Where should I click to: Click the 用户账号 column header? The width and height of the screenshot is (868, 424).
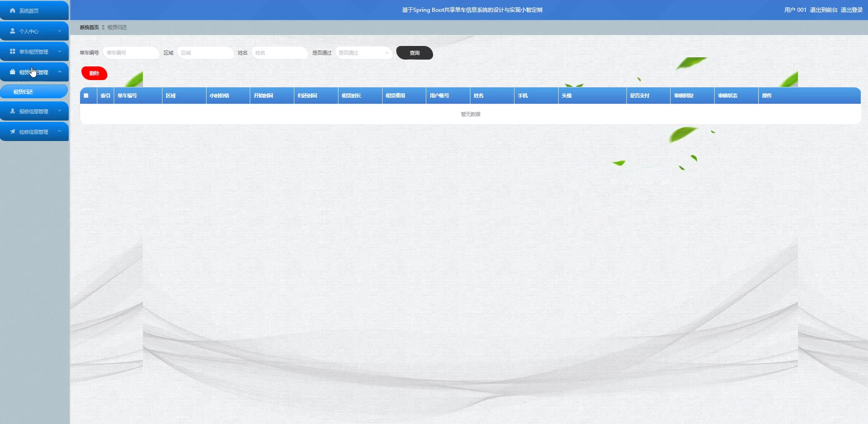point(448,96)
